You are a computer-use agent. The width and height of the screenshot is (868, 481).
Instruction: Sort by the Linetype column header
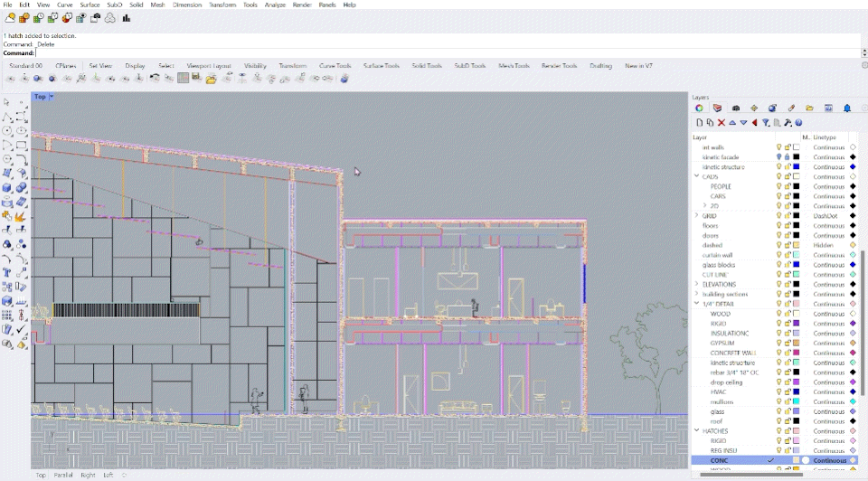[x=825, y=137]
